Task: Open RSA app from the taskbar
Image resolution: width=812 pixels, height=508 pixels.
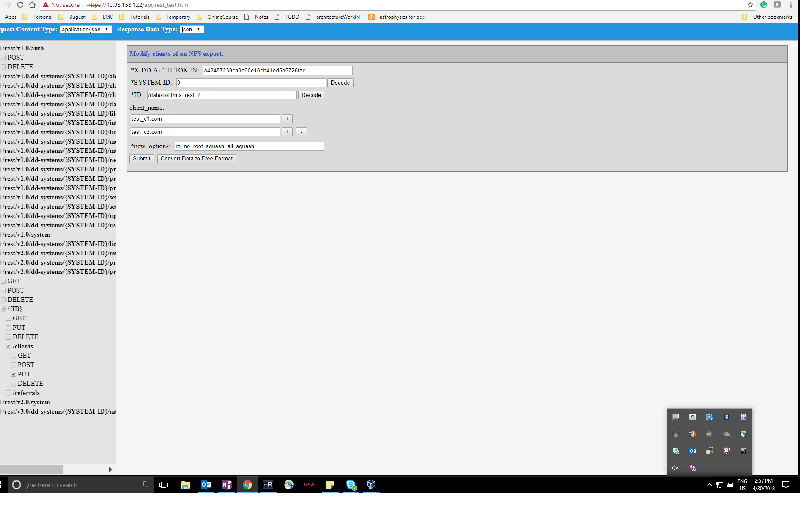Action: click(309, 485)
